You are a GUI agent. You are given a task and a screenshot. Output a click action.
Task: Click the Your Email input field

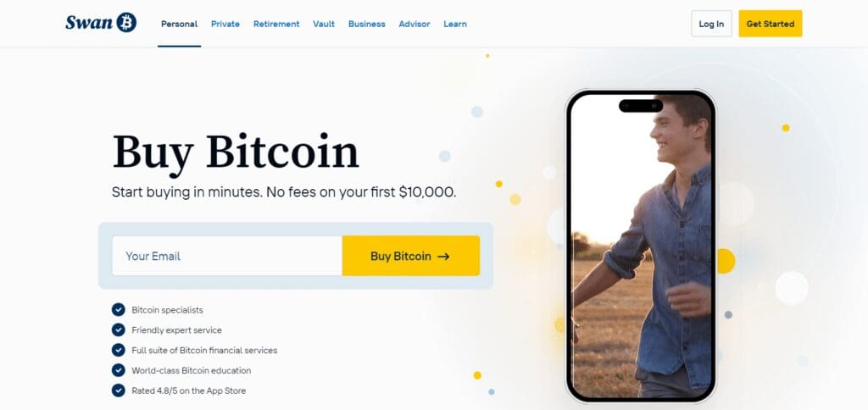pyautogui.click(x=227, y=256)
